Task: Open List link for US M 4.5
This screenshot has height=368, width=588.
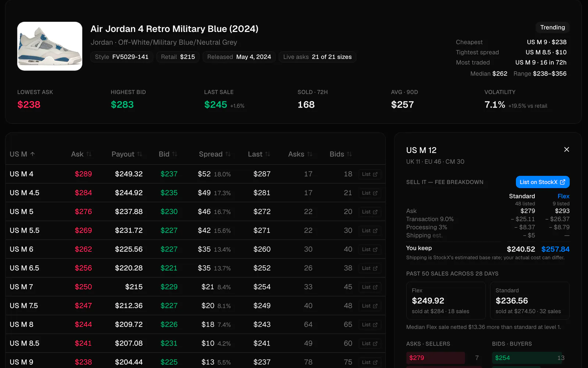Action: pyautogui.click(x=370, y=193)
